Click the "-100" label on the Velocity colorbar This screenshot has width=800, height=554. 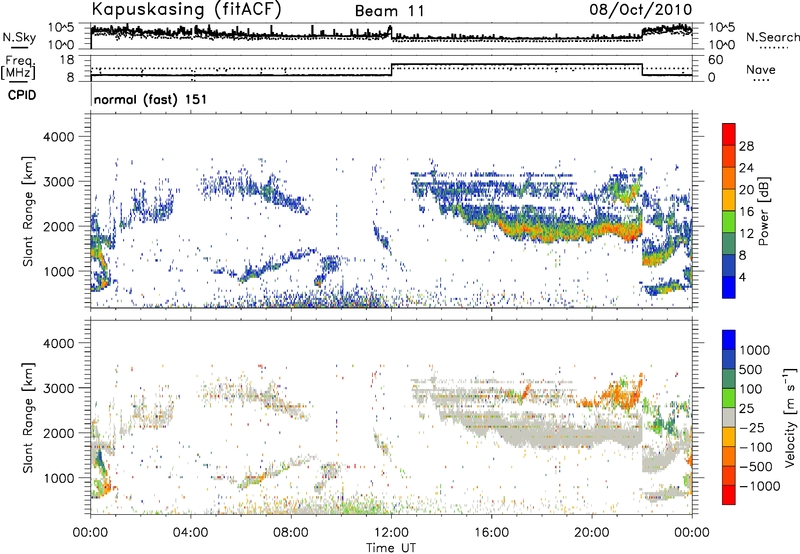pos(756,447)
